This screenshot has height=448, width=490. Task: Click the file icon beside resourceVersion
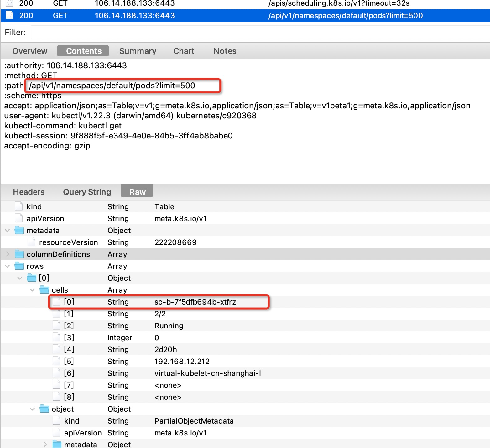[x=31, y=242]
